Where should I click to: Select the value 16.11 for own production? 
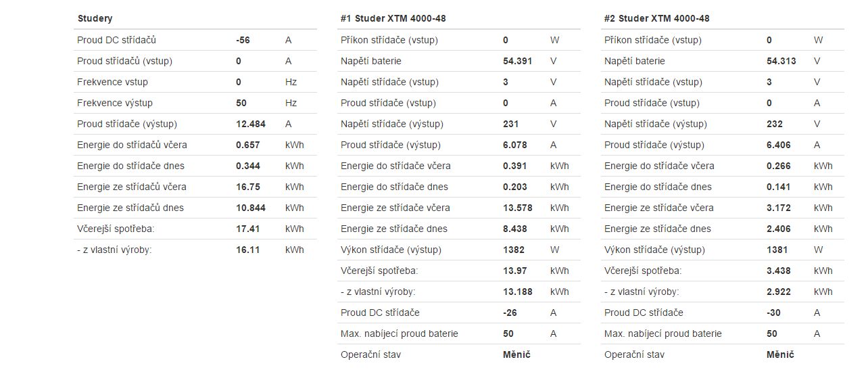point(247,250)
